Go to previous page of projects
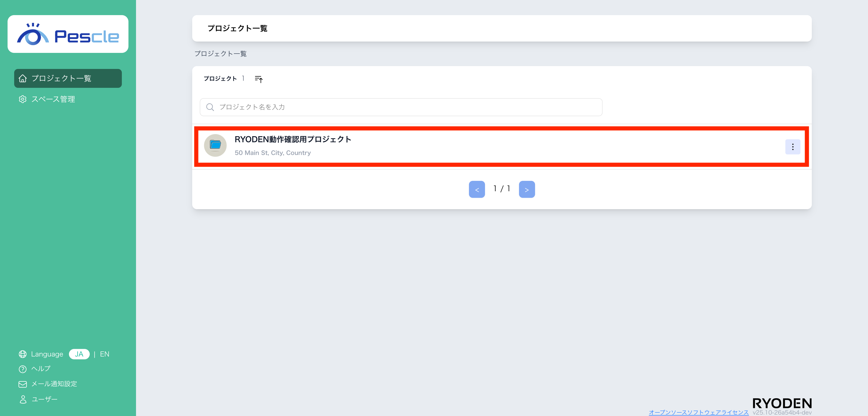 click(477, 189)
